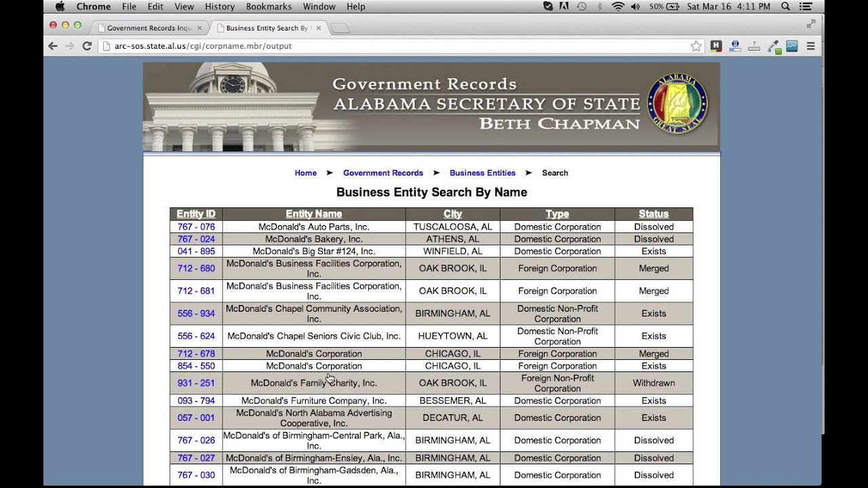Open the File menu
The height and width of the screenshot is (488, 868).
(x=129, y=7)
